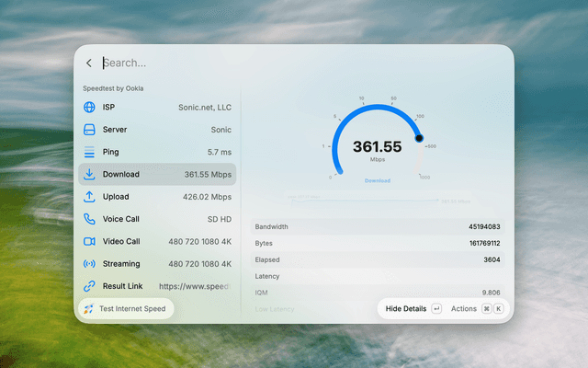This screenshot has width=588, height=368.
Task: Click the Voice Call phone icon
Action: [89, 219]
